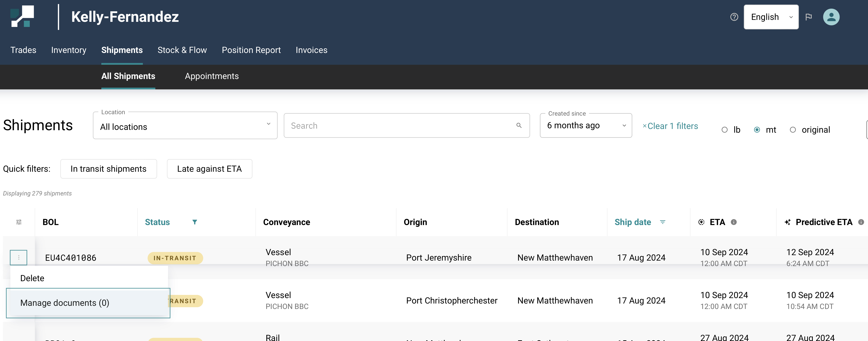Viewport: 868px width, 341px height.
Task: Click the Ship date sort icon
Action: point(663,222)
